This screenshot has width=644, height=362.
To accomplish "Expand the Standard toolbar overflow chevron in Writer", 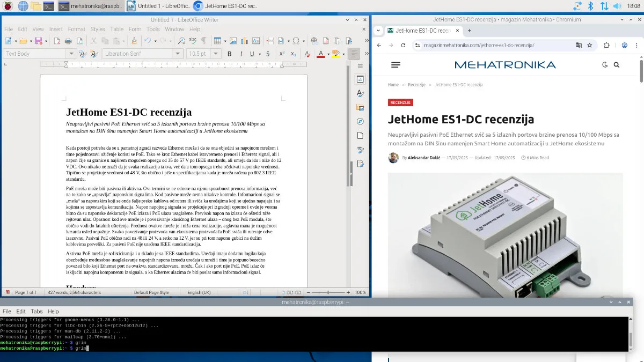I will (x=367, y=41).
